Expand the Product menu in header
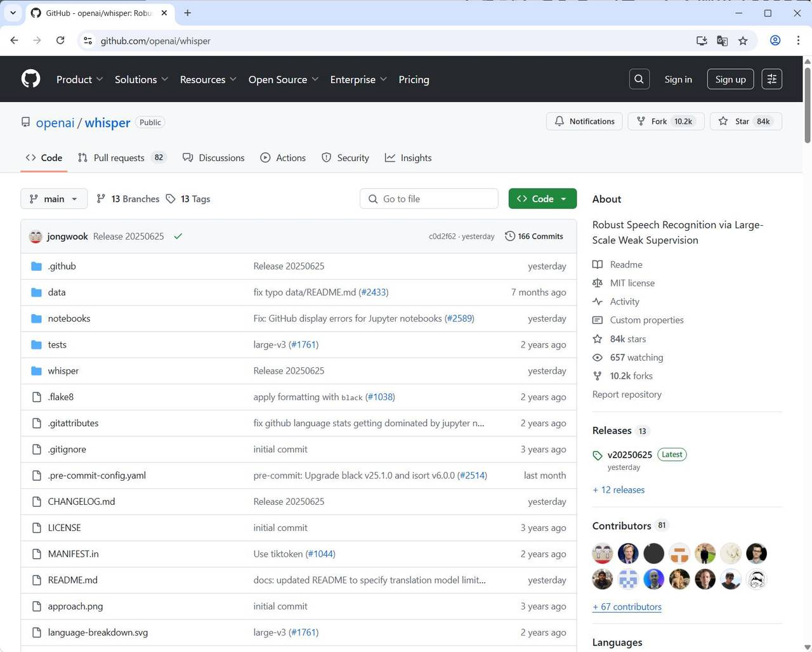Screen dimensions: 812x652 tap(79, 79)
